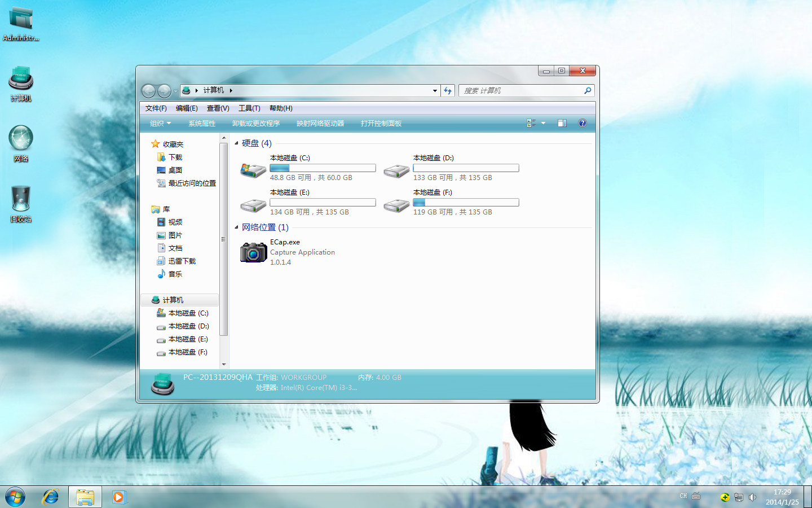The height and width of the screenshot is (508, 812).
Task: Open the views dropdown arrow
Action: pos(544,123)
